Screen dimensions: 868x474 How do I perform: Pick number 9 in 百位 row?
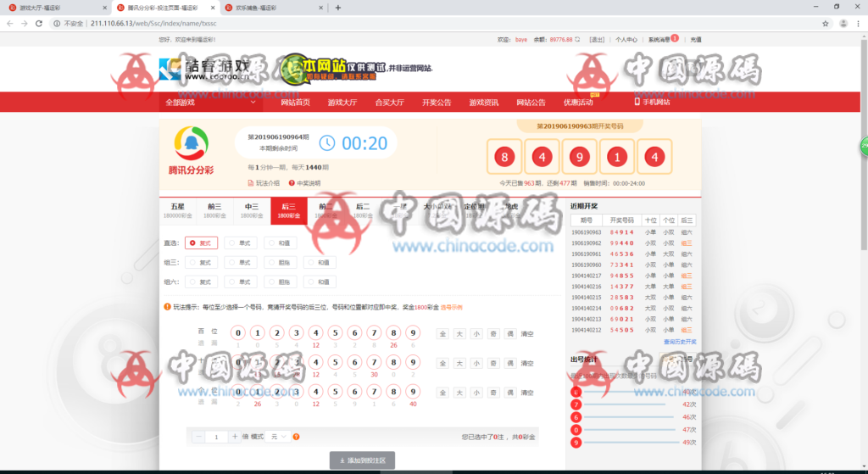tap(413, 332)
